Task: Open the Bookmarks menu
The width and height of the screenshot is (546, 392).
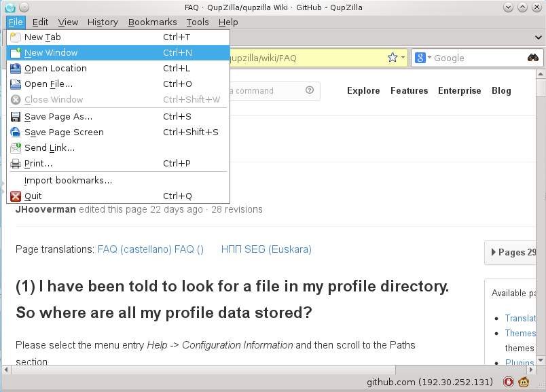Action: [153, 22]
